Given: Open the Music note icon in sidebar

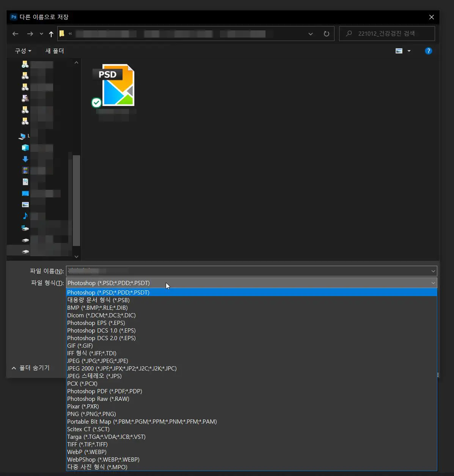Looking at the screenshot, I should 25,216.
